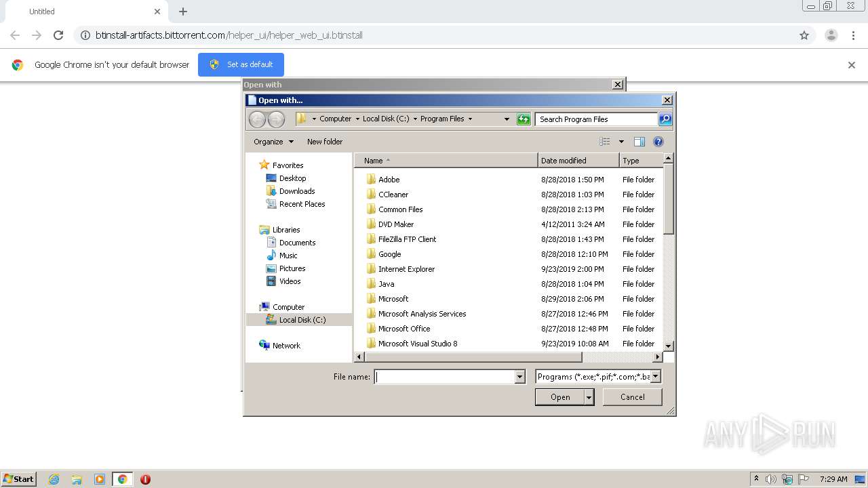
Task: Select the Microsoft Visual Studio 8 folder
Action: click(x=412, y=343)
